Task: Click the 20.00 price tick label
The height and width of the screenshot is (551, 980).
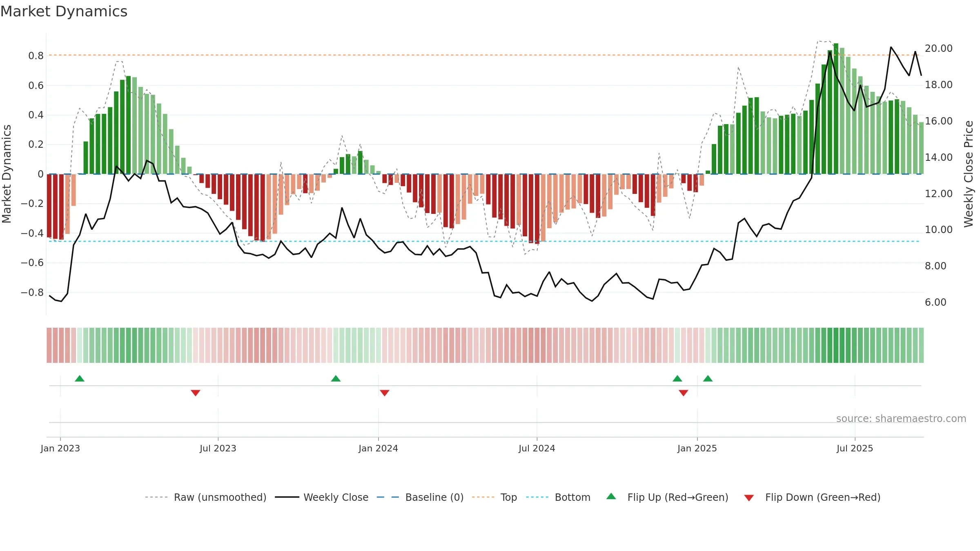Action: coord(939,48)
